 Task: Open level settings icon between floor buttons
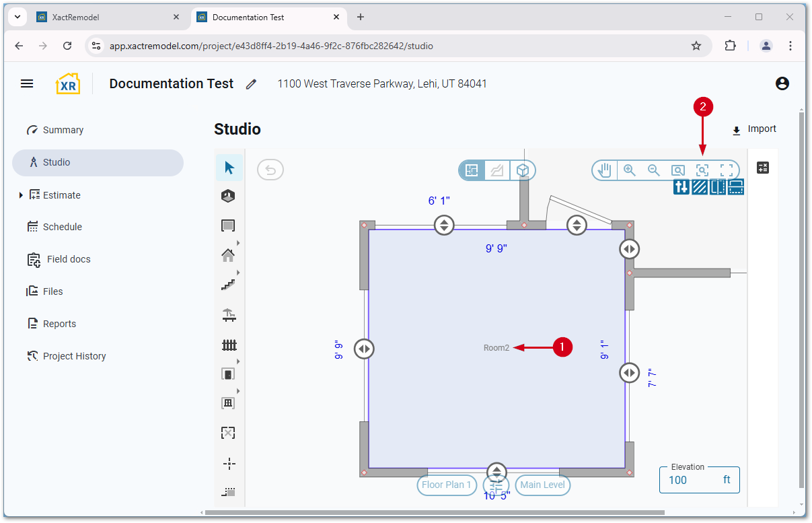(x=496, y=485)
